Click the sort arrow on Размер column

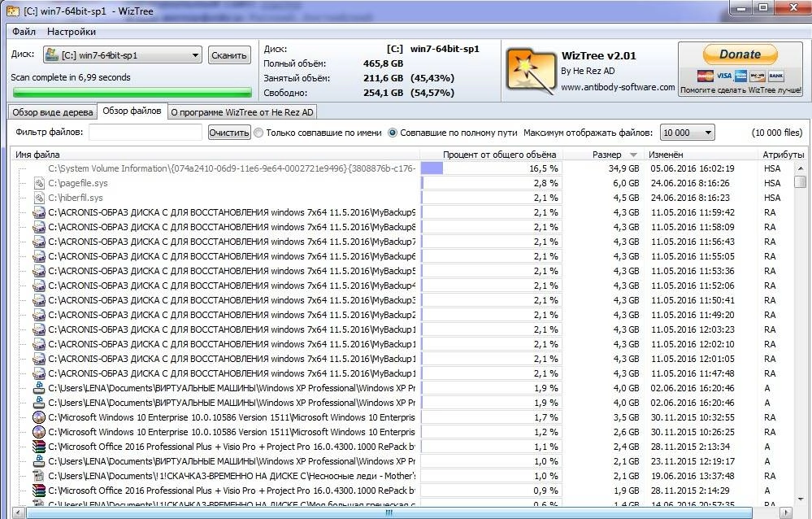point(633,155)
